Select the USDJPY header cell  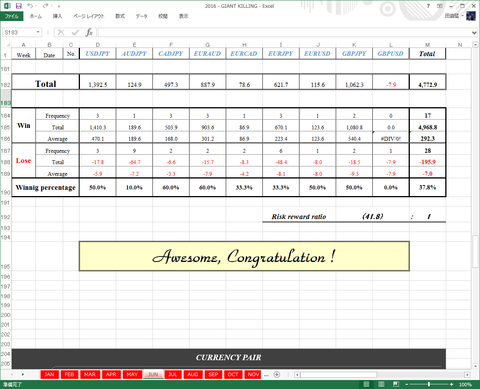[98, 54]
